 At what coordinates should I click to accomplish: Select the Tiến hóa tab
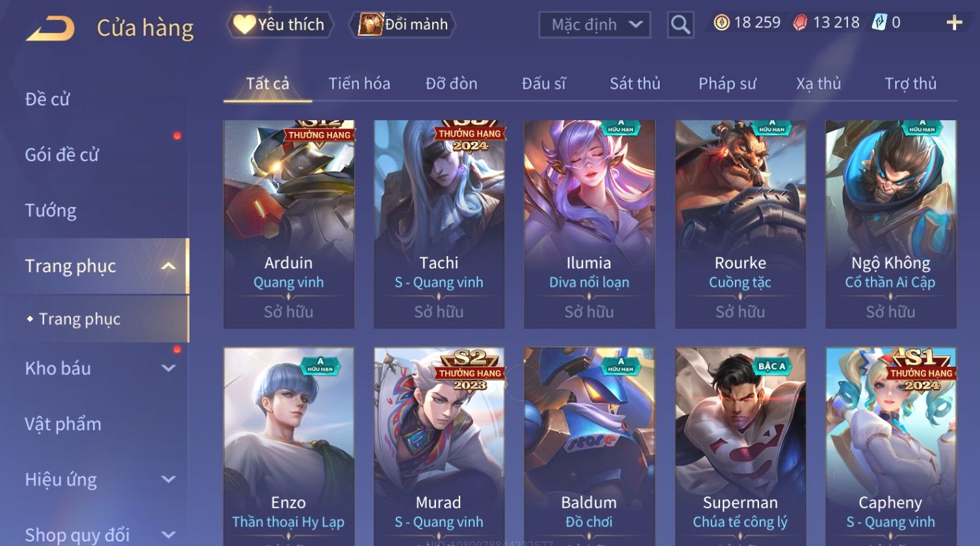tap(359, 84)
